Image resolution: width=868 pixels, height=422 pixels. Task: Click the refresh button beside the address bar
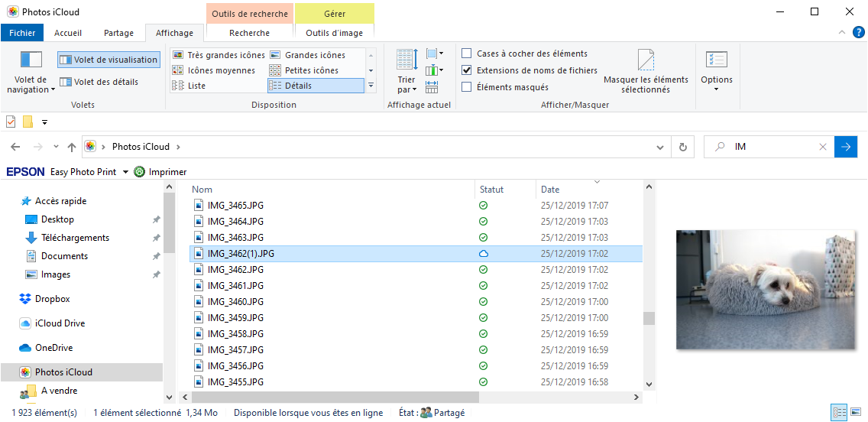point(682,147)
